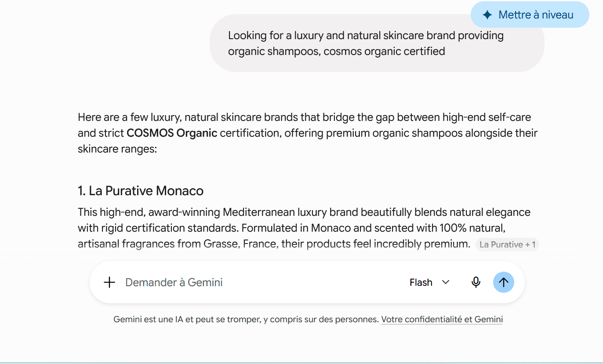Click the intro paragraph starting Here are a few
Viewport: 603px width, 364px height.
point(308,133)
